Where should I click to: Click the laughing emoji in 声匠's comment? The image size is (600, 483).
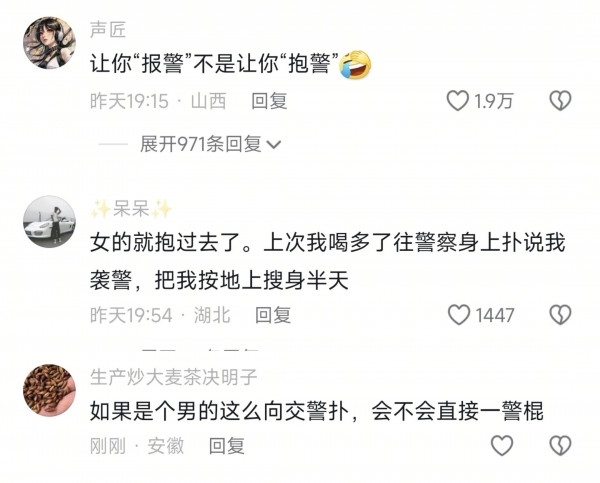tap(355, 64)
